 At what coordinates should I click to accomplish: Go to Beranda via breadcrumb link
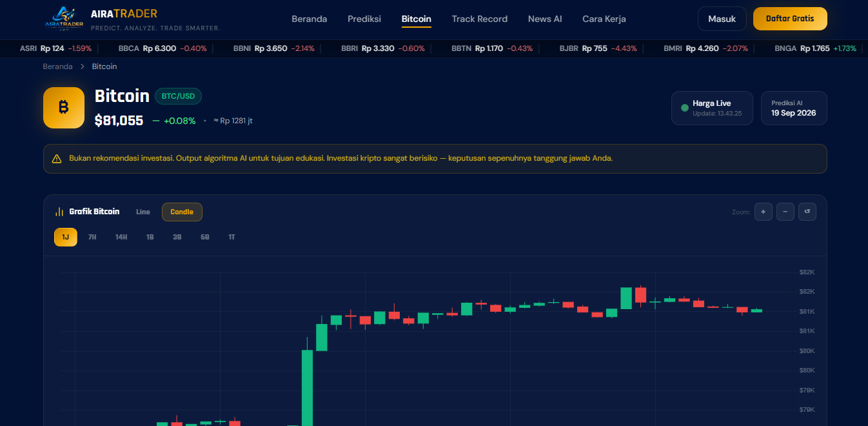click(58, 66)
